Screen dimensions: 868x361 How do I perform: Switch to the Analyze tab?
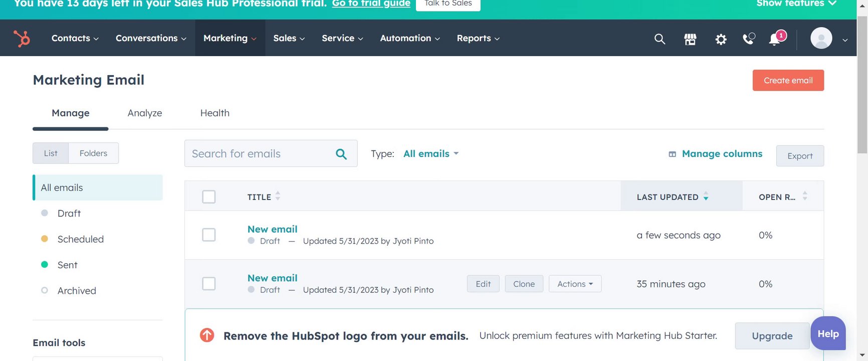pos(145,113)
